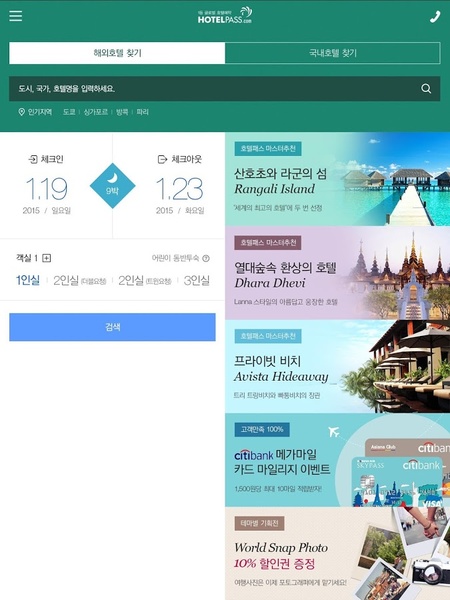Open the Rangali Island banner

(338, 179)
